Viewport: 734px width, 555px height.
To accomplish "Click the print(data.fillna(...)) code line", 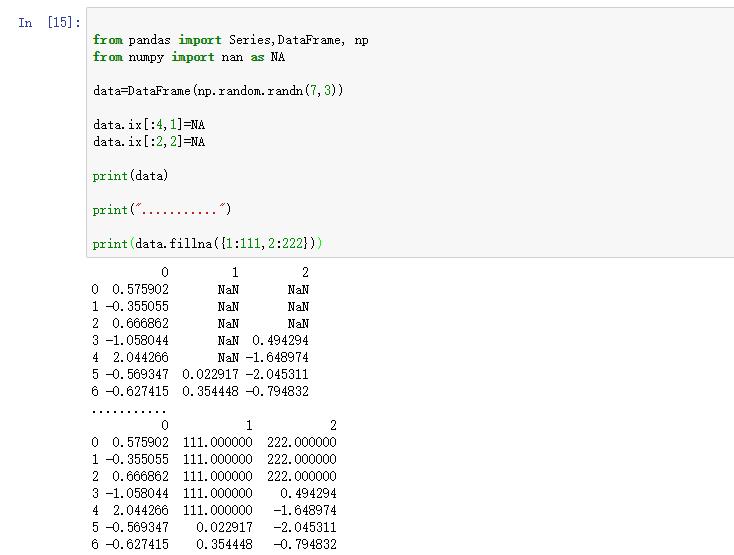I will pyautogui.click(x=208, y=244).
